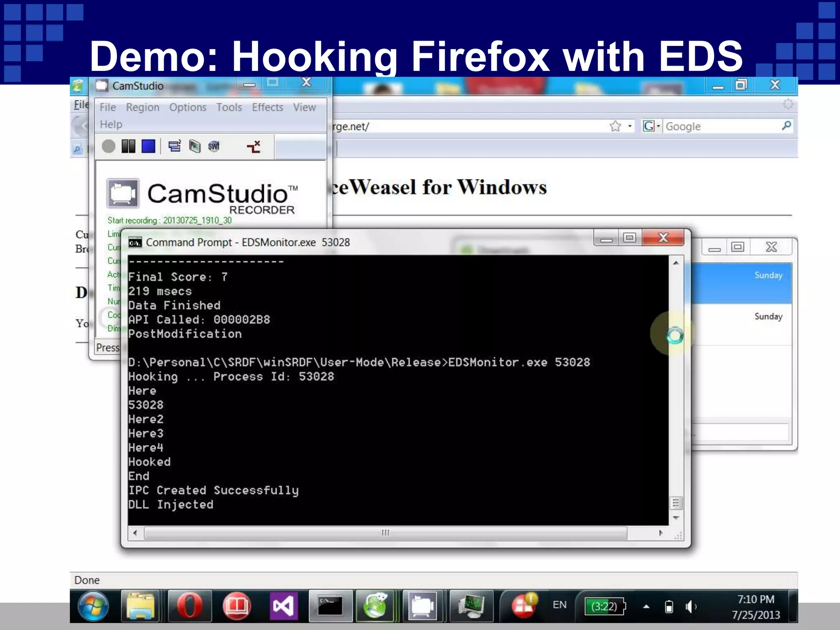Open red book reader taskbar icon
Image resolution: width=840 pixels, height=630 pixels.
tap(237, 606)
